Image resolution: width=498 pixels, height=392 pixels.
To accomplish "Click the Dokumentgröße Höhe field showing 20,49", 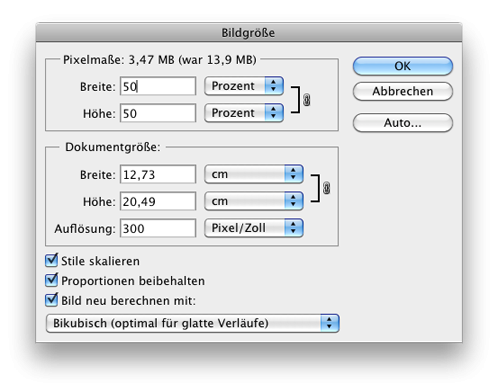I will [x=158, y=201].
